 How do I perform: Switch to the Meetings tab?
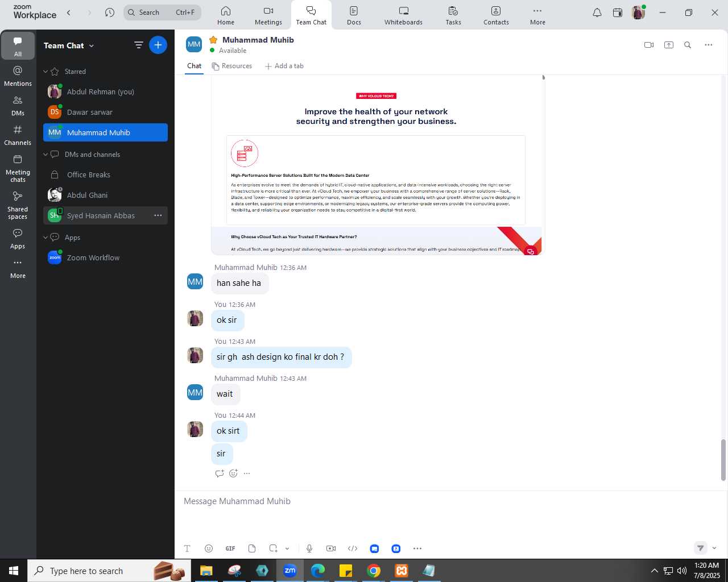[268, 15]
